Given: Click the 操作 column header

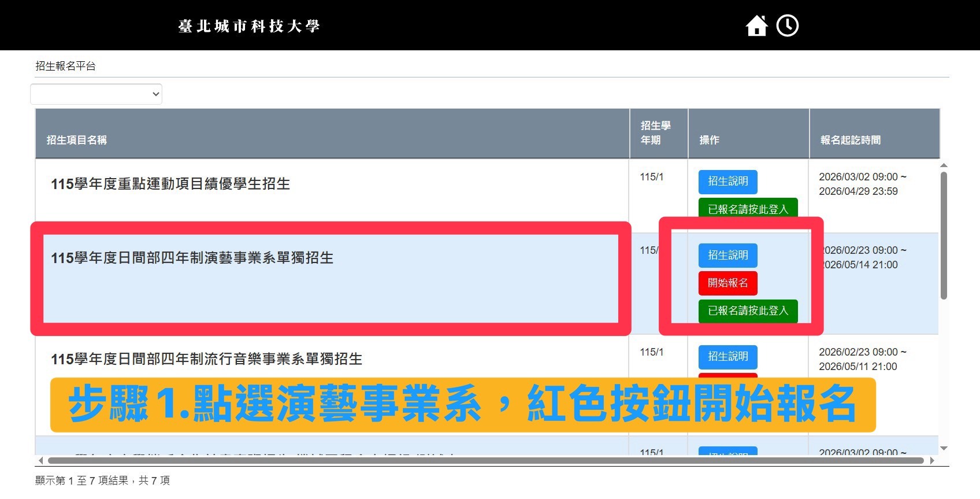Looking at the screenshot, I should point(709,140).
